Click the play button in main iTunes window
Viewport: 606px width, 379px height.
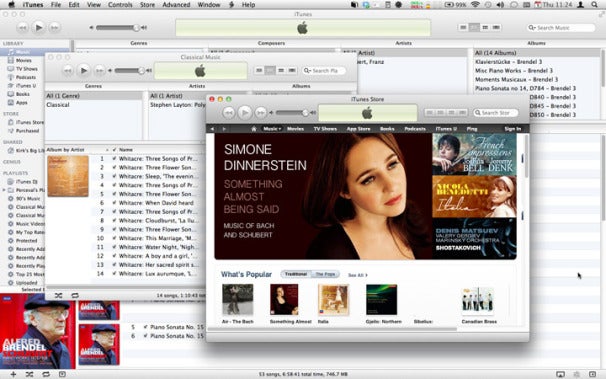[x=39, y=27]
